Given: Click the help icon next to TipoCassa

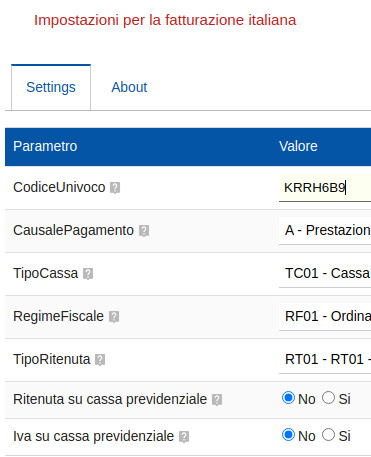Looking at the screenshot, I should (x=88, y=274).
